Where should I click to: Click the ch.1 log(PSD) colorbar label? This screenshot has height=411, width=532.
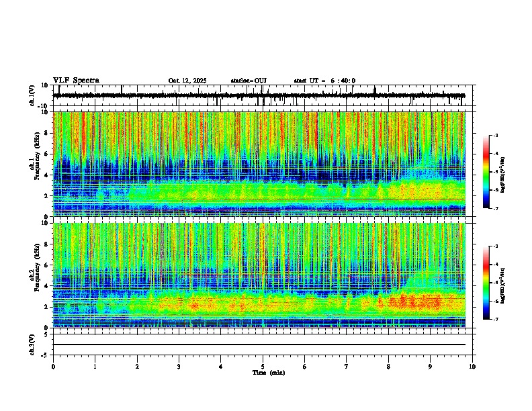point(503,175)
